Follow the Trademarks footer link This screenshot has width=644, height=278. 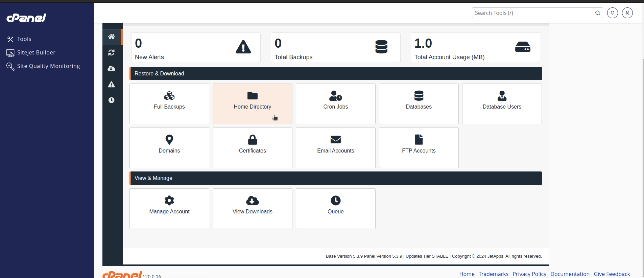[x=494, y=274]
